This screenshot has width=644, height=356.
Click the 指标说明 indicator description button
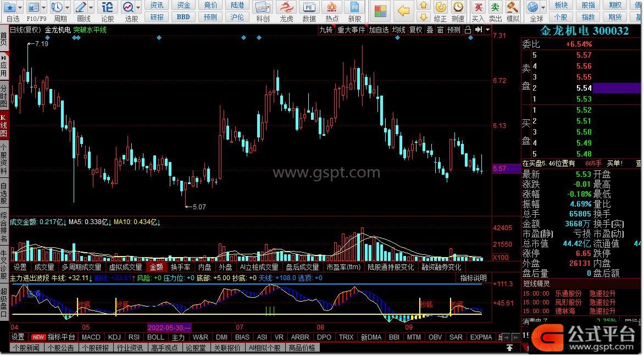click(474, 278)
